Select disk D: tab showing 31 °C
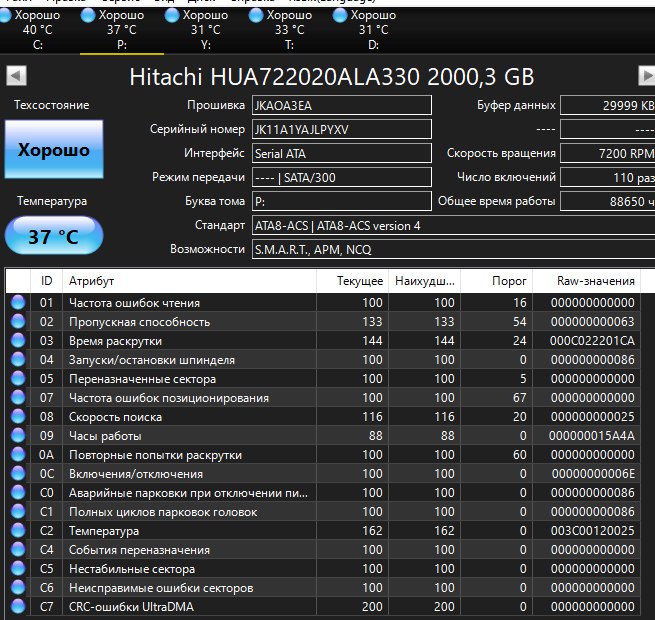Viewport: 655px width, 620px height. (x=373, y=30)
